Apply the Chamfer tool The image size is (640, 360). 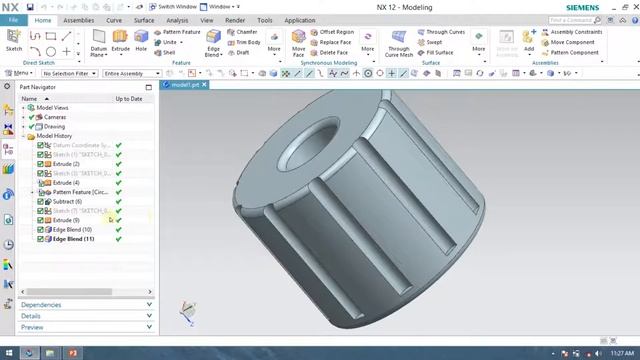(242, 32)
